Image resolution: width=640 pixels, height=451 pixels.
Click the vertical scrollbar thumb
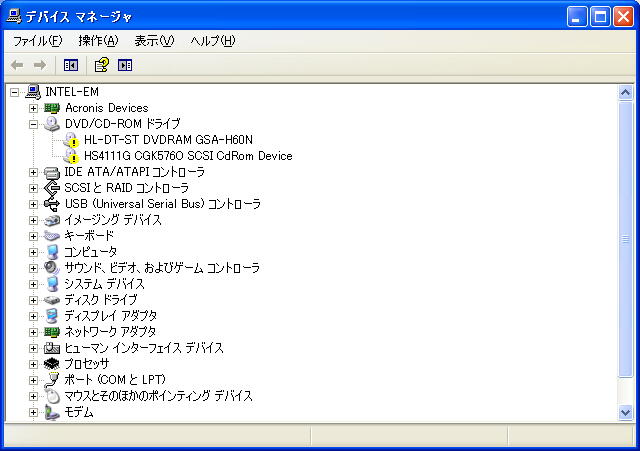coord(625,240)
